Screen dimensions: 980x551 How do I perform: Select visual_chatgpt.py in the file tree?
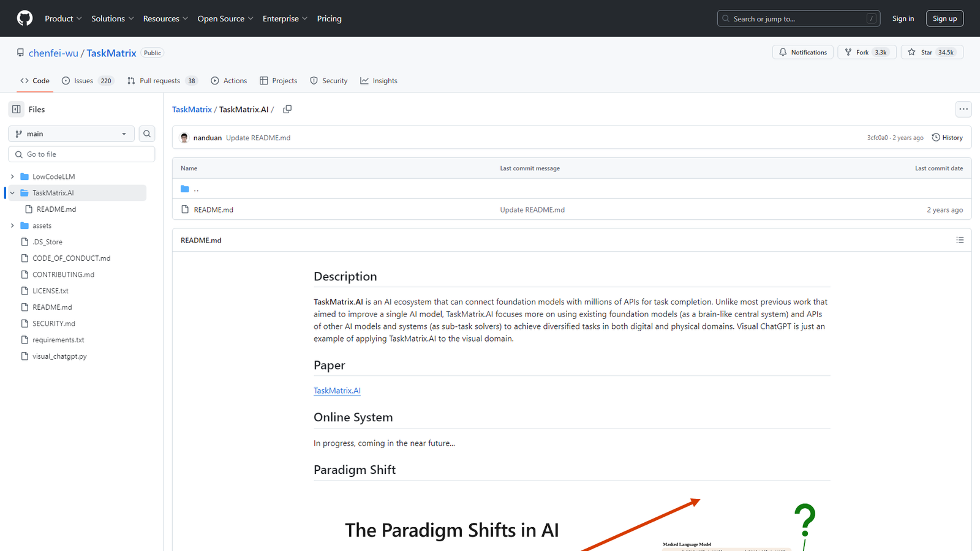[59, 356]
